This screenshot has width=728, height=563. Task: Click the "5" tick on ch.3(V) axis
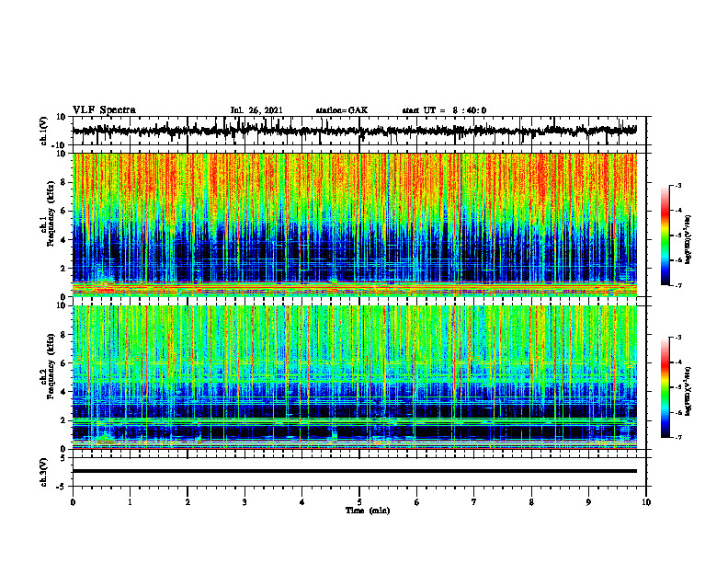click(x=64, y=458)
